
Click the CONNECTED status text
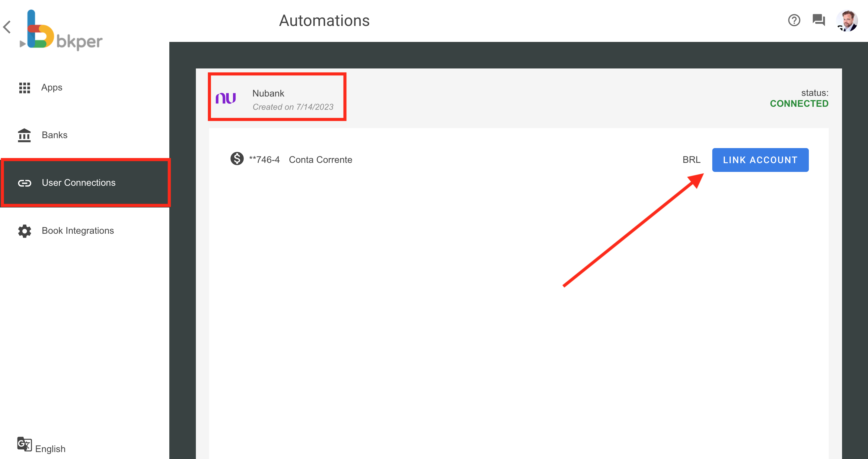799,103
